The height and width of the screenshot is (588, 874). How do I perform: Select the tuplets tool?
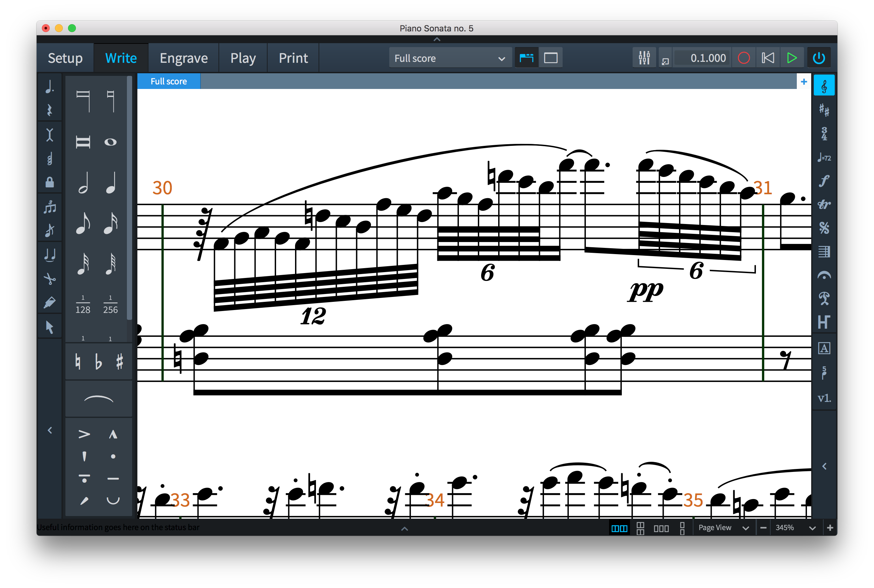click(x=49, y=207)
